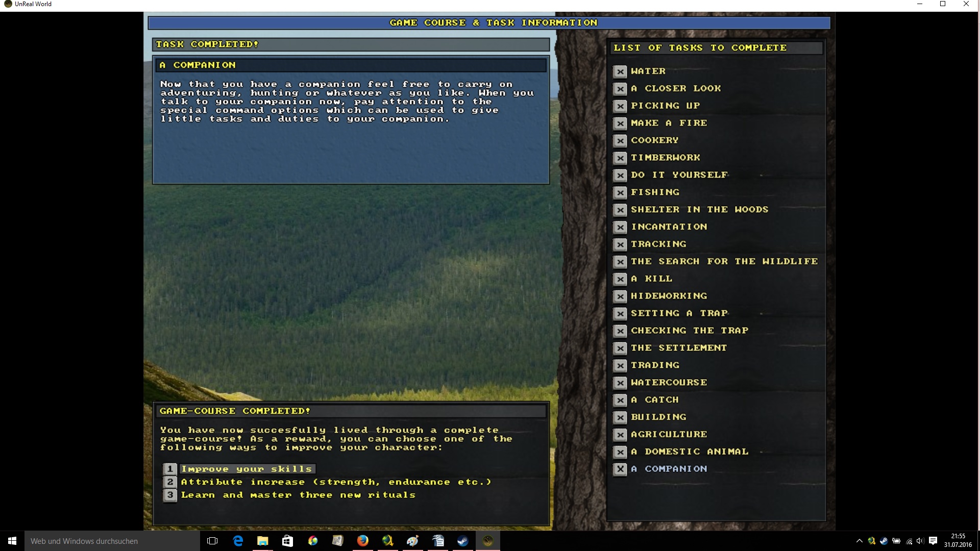This screenshot has width=980, height=551.
Task: Select the A DOMESTIC ANIMAL task
Action: tap(690, 453)
